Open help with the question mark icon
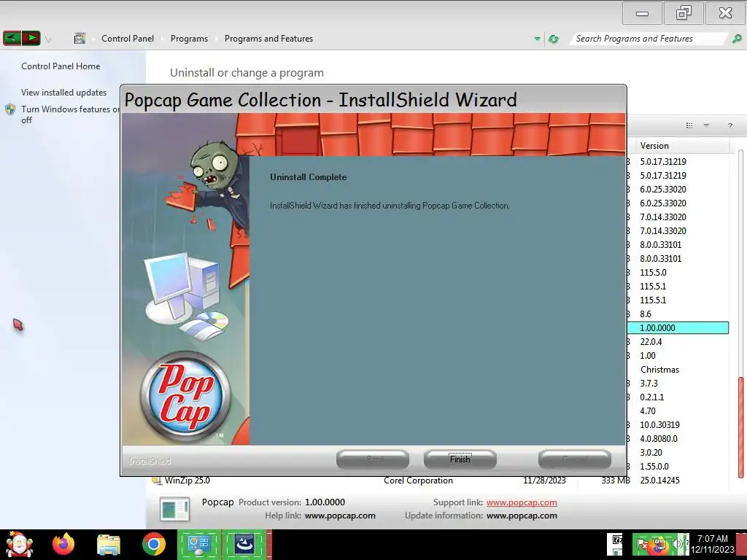The image size is (747, 560). [729, 125]
